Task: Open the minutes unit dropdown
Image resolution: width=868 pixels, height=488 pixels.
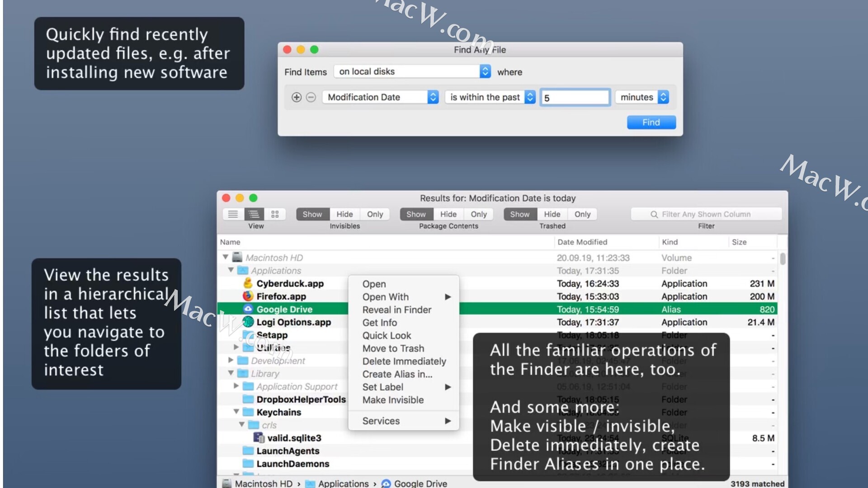Action: [x=642, y=97]
